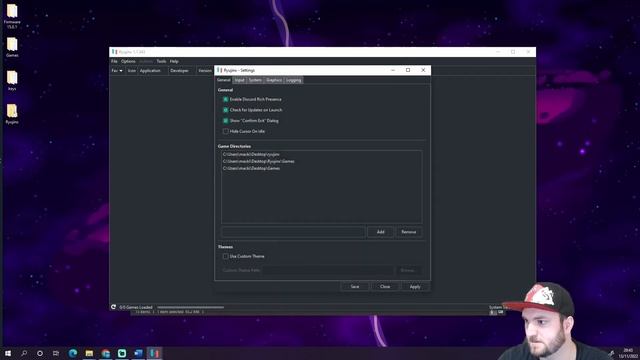Toggle Check for Updates on Launch checkbox

pos(225,110)
